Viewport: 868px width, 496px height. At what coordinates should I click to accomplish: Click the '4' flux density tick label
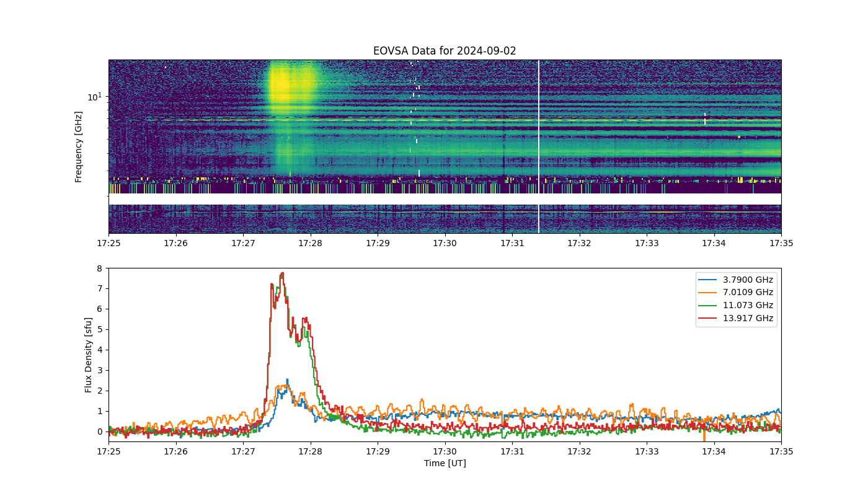pyautogui.click(x=99, y=350)
